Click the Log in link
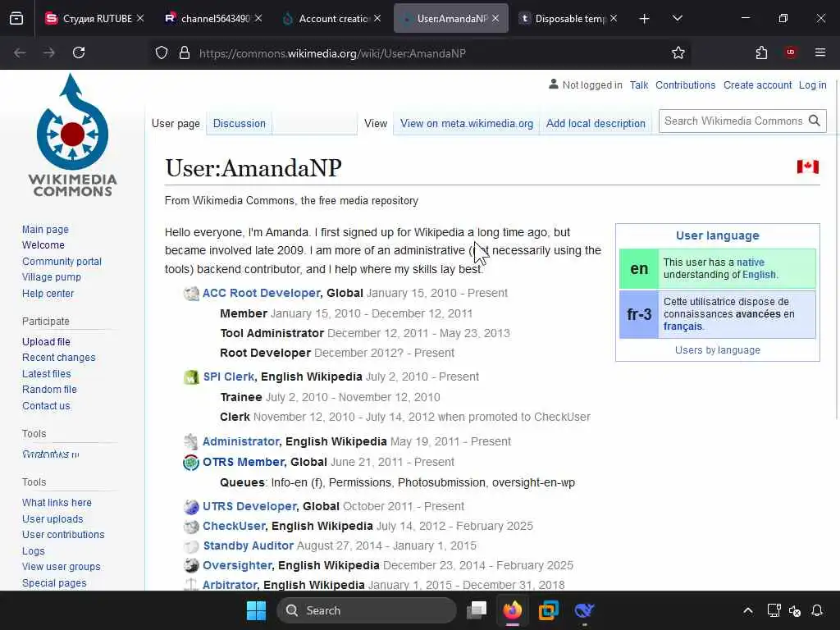Image resolution: width=840 pixels, height=630 pixels. pos(812,85)
